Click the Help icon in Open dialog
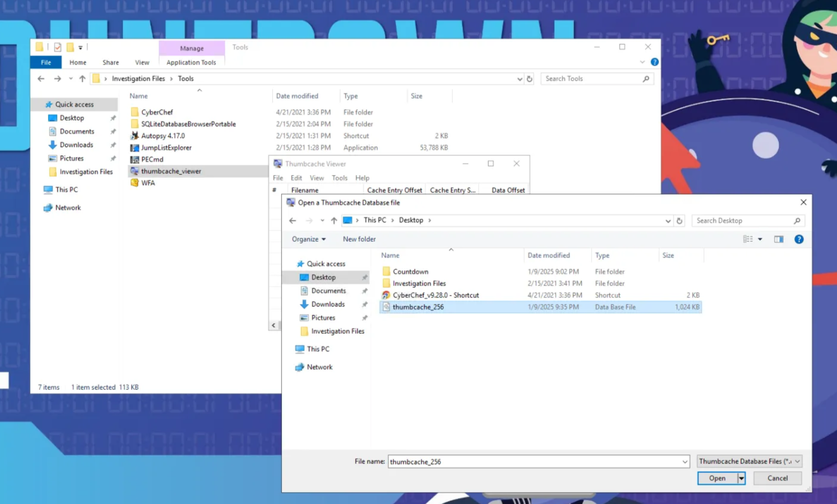 pyautogui.click(x=799, y=239)
